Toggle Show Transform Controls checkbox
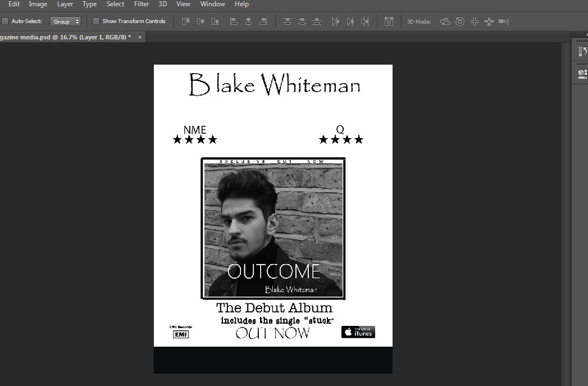Viewport: 588px width, 386px height. 96,21
